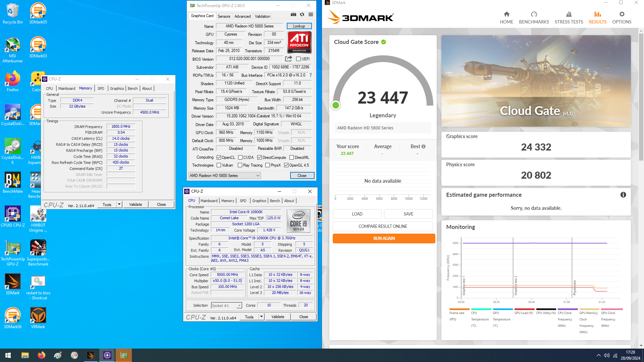Image resolution: width=644 pixels, height=362 pixels.
Task: Toggle Vulkan checkbox
Action: pos(219,165)
